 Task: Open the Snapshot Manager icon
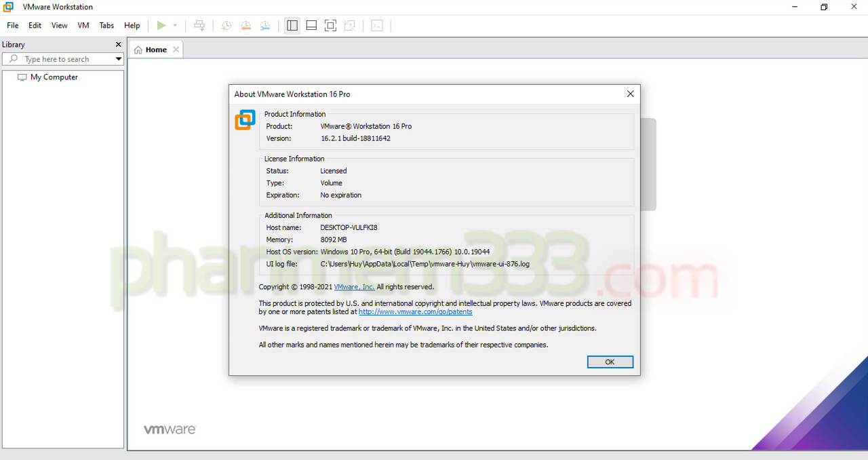tap(266, 26)
